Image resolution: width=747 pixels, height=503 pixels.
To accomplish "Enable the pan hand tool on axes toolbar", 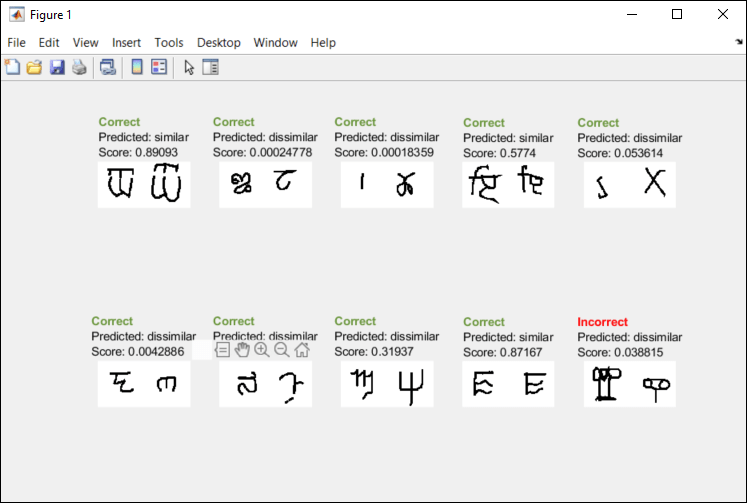I will 242,350.
